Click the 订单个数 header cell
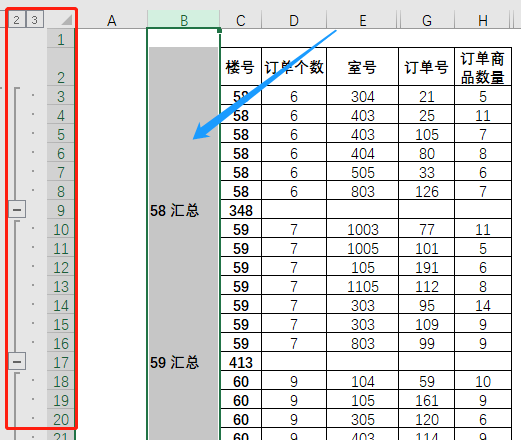Screen dimensions: 521x440 [x=294, y=67]
